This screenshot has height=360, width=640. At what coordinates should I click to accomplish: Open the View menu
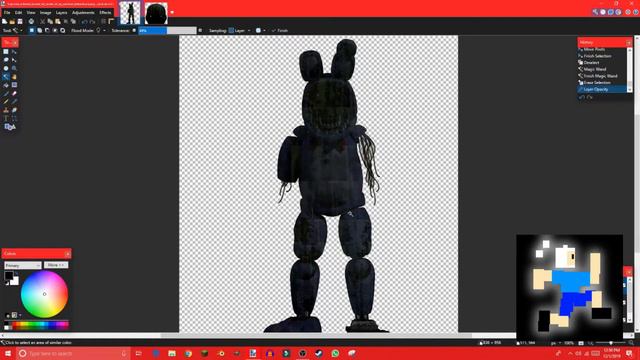click(x=31, y=13)
